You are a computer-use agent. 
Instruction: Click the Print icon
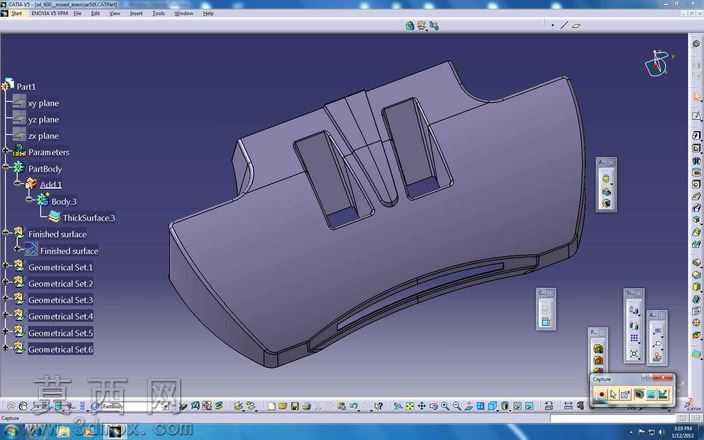pyautogui.click(x=306, y=406)
